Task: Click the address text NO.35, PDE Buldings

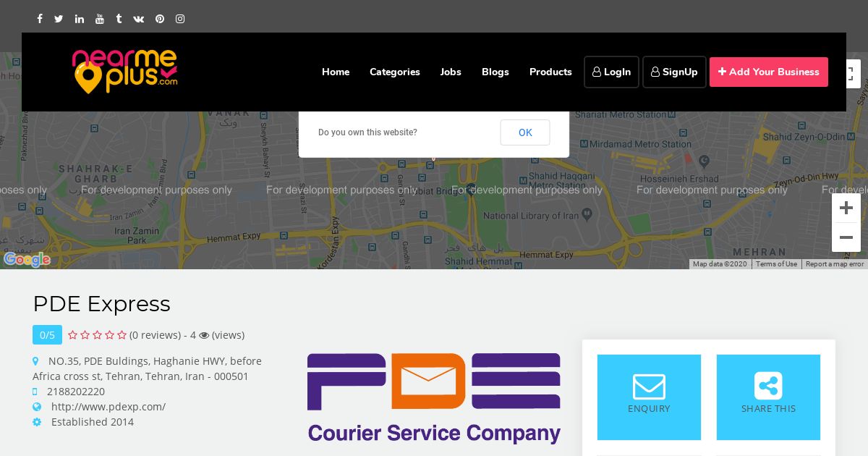Action: click(x=147, y=368)
